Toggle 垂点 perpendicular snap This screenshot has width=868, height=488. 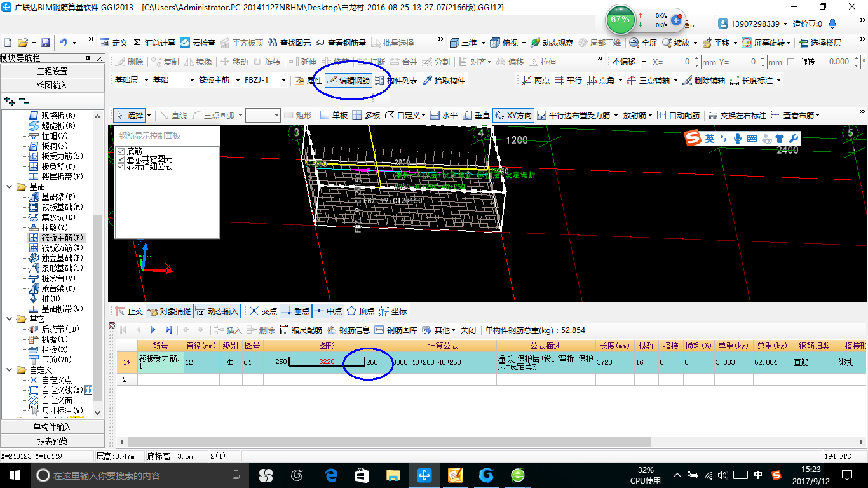pyautogui.click(x=295, y=311)
